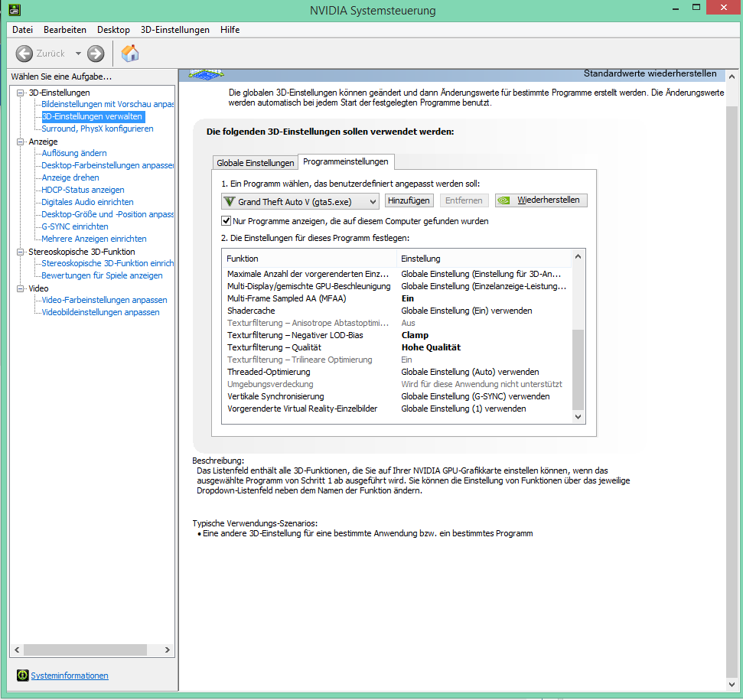Click task tree horizontal scrollbar left arrow
This screenshot has height=700, width=743.
pyautogui.click(x=17, y=650)
